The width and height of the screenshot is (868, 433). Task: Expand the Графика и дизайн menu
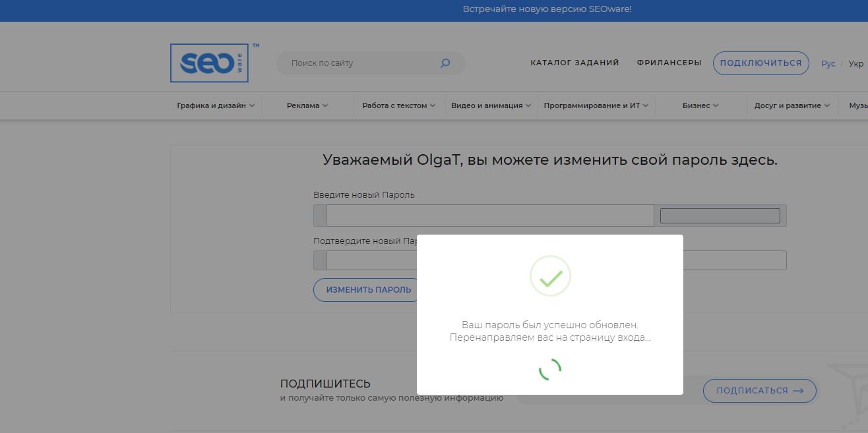[216, 105]
